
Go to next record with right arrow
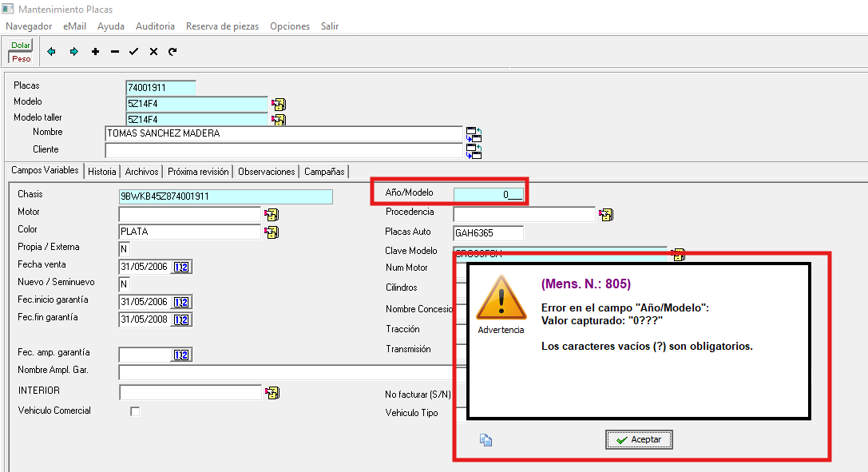[x=74, y=52]
